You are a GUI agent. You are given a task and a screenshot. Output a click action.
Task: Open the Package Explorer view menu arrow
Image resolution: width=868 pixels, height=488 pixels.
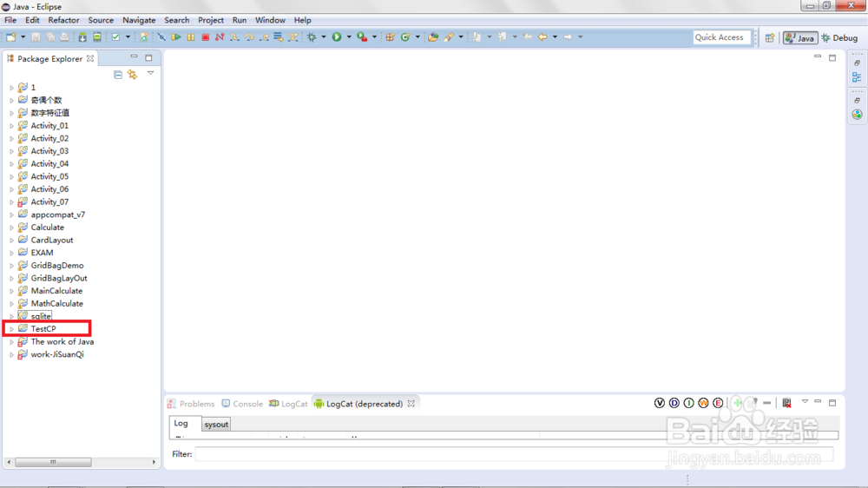pos(150,73)
